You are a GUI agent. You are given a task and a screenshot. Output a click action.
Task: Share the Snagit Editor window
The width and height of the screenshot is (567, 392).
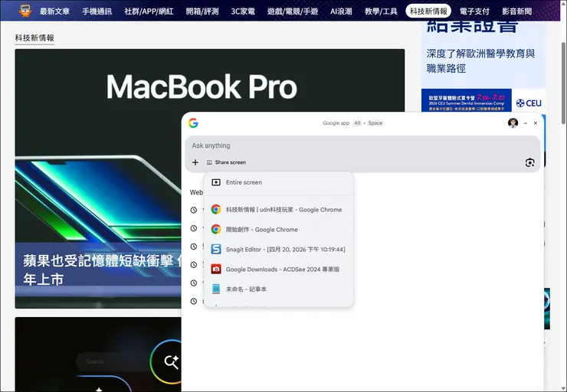click(278, 250)
